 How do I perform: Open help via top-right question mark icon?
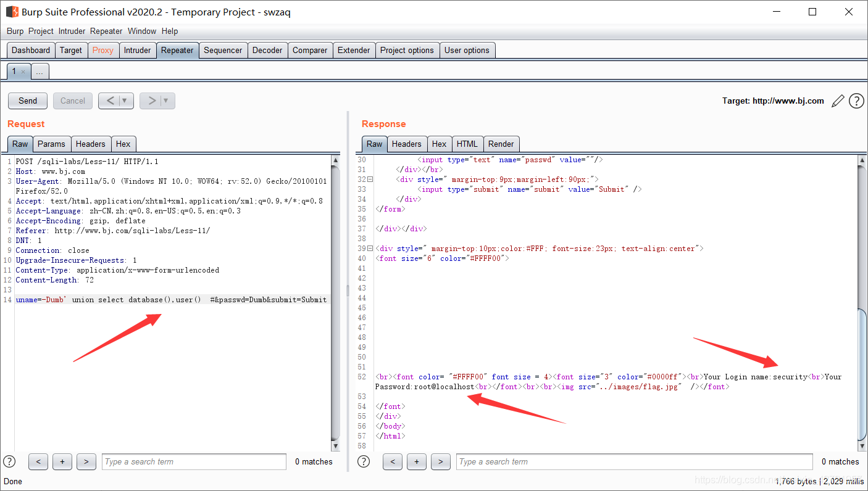[x=856, y=101]
